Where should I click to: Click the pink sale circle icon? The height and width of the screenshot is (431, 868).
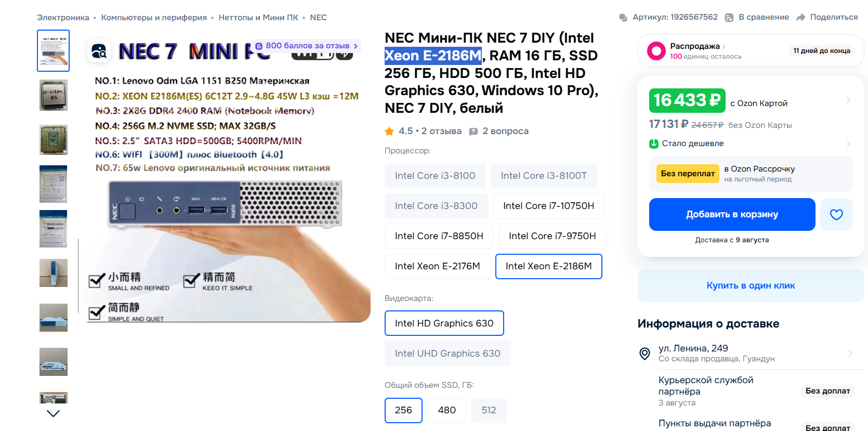click(x=656, y=51)
